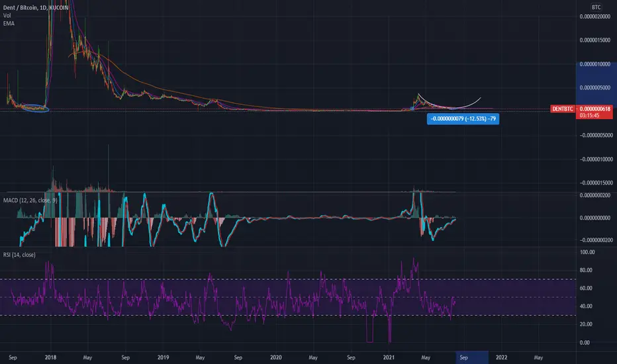
Task: Select the blue ellipse drawing near 2018
Action: pyautogui.click(x=36, y=109)
